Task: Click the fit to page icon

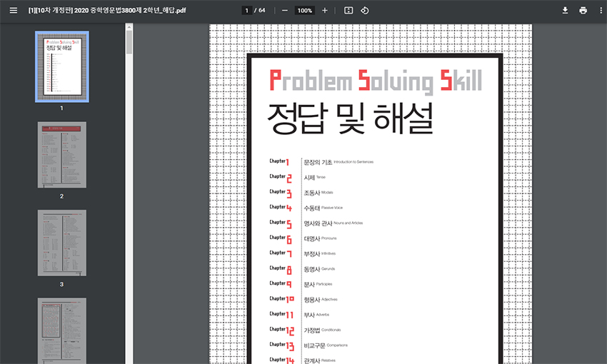Action: (348, 11)
